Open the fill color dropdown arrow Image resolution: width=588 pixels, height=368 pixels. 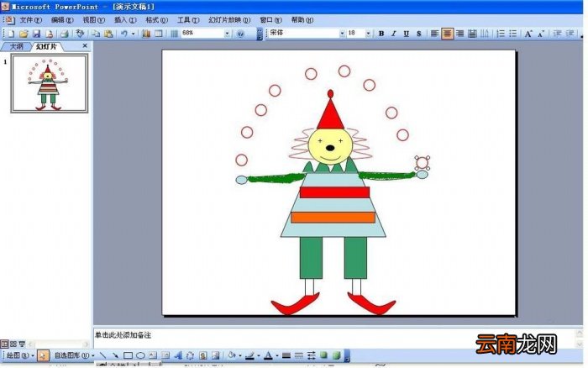pos(240,355)
